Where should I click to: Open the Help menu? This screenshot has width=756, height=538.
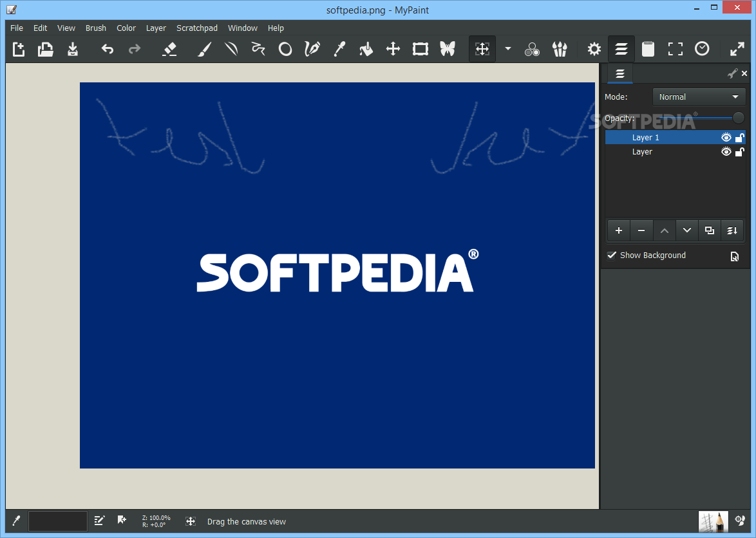(276, 28)
